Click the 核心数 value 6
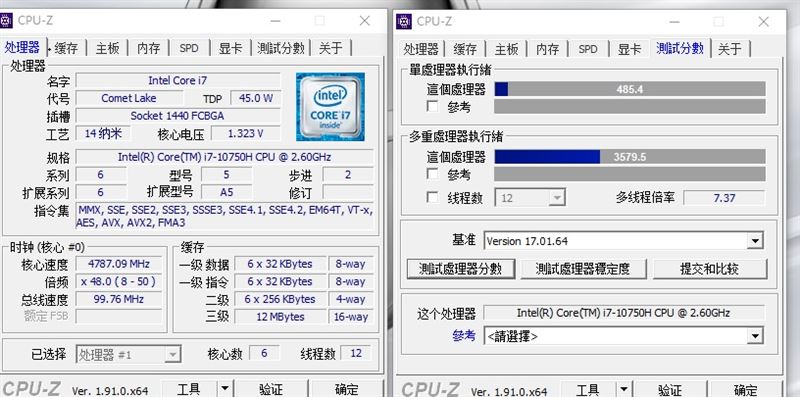Viewport: 800px width, 397px height. [x=264, y=353]
